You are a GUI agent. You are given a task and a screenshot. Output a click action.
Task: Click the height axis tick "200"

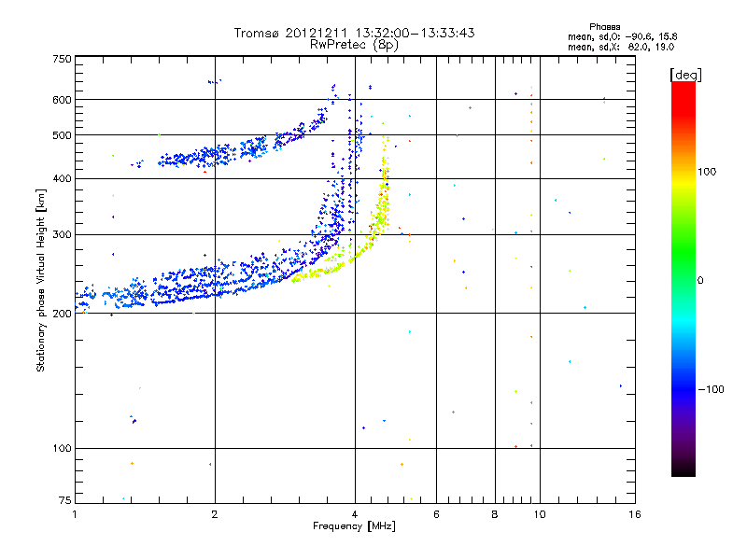[62, 314]
